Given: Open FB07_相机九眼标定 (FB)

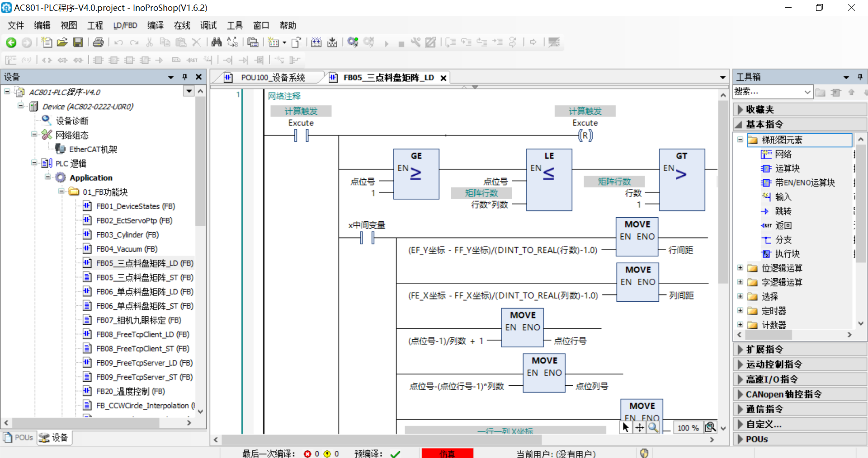Looking at the screenshot, I should point(138,320).
